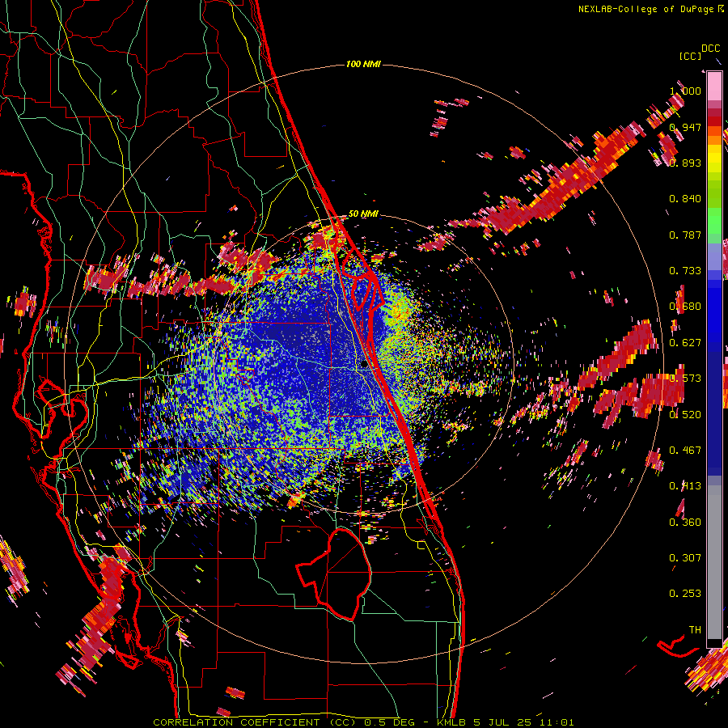Click the 0.947 scale value
Image resolution: width=728 pixels, height=728 pixels.
685,127
